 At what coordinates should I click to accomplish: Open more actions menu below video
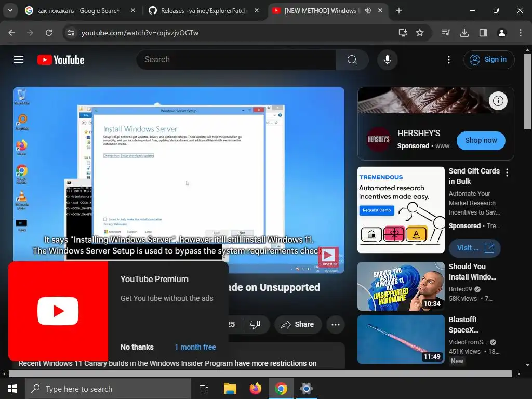click(x=336, y=324)
